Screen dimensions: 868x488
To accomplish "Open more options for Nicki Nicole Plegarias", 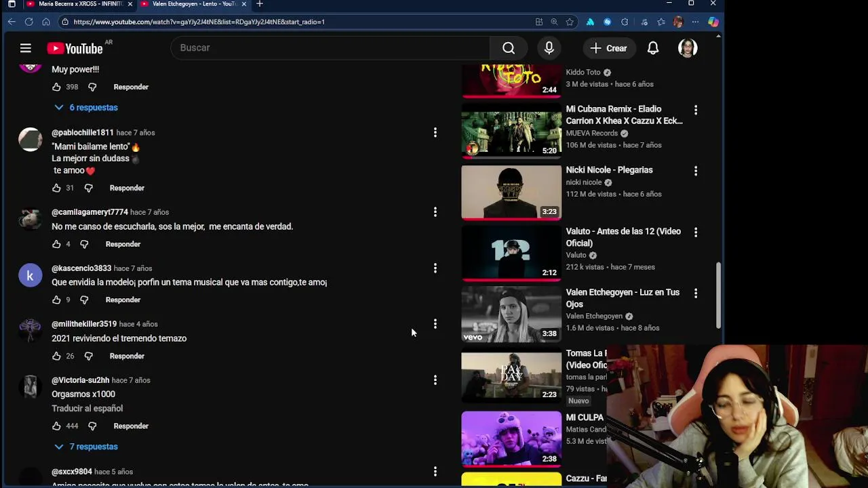I will pyautogui.click(x=695, y=171).
